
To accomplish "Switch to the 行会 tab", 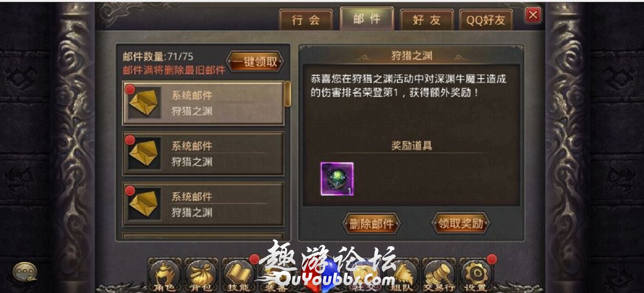I will 306,21.
